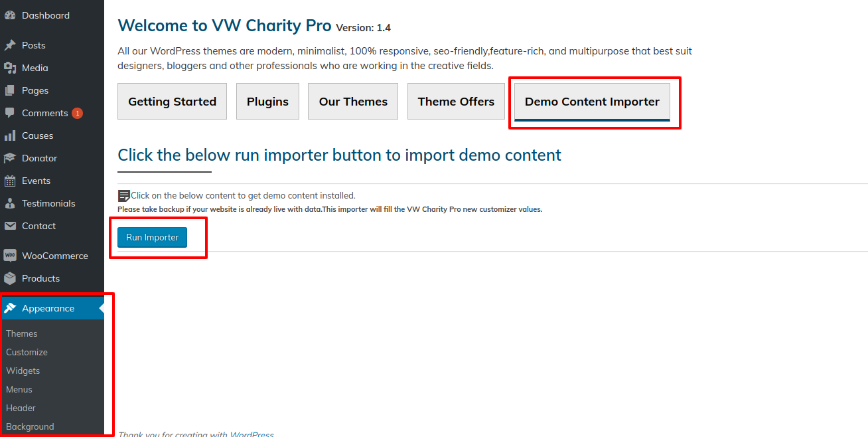Switch to Theme Offers tab
This screenshot has height=437, width=868.
coord(456,102)
